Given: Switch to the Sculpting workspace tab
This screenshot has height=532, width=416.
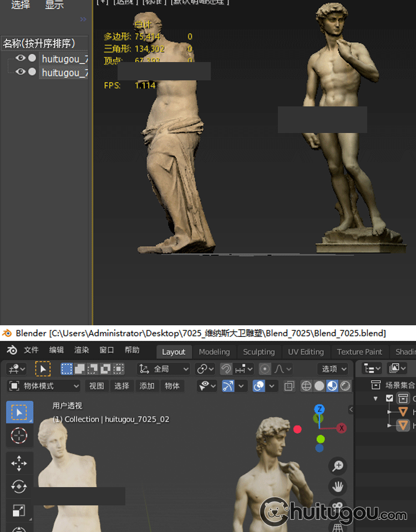Looking at the screenshot, I should [258, 352].
